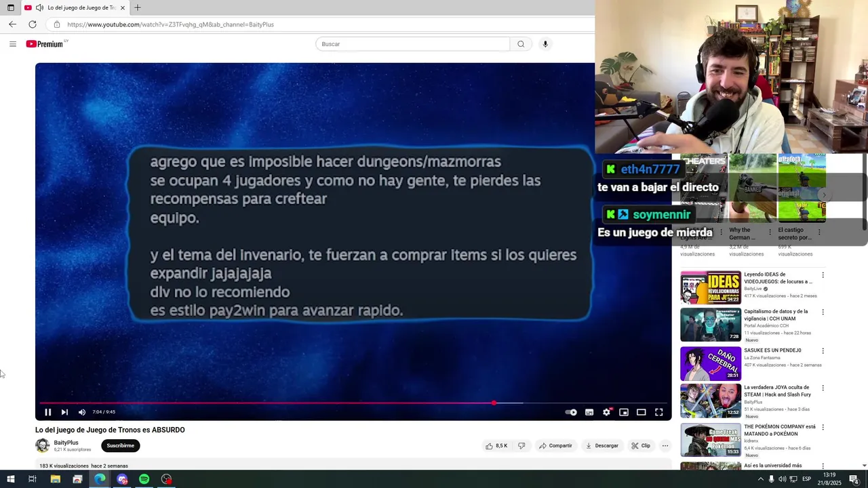Open the notification center icon
This screenshot has height=488, width=868.
(854, 479)
